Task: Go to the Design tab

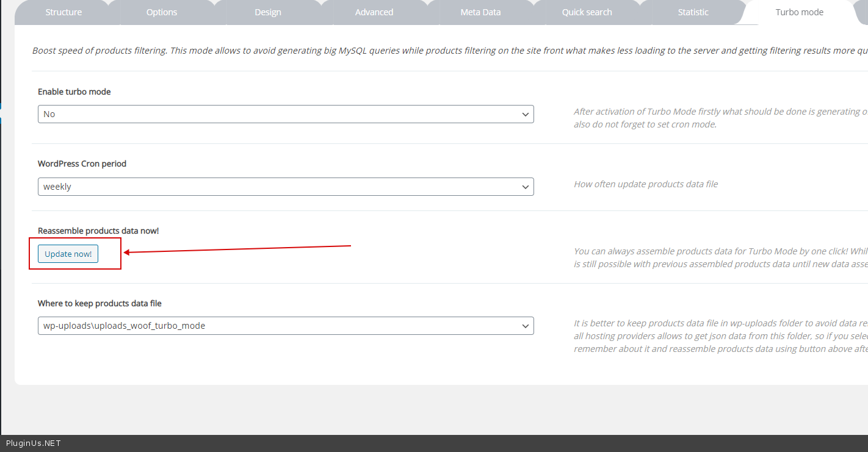Action: point(268,12)
